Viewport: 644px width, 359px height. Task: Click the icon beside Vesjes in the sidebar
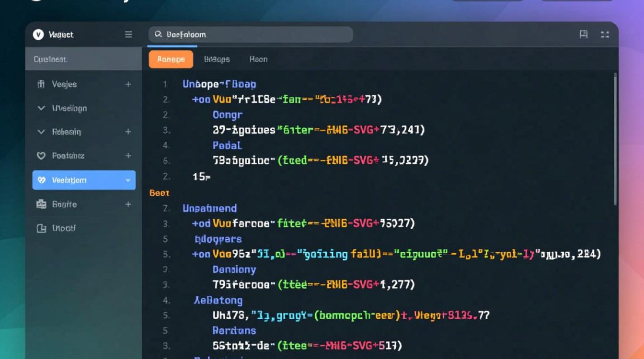[x=41, y=84]
